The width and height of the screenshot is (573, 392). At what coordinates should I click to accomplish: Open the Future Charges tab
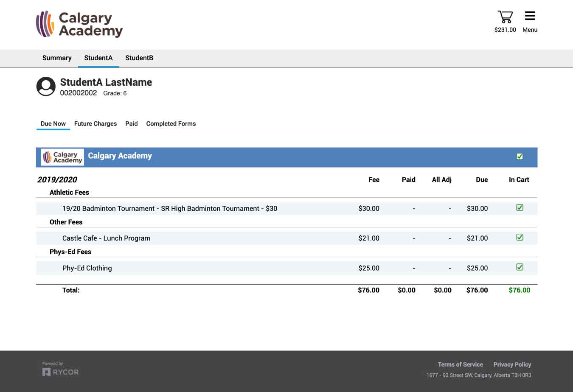coord(95,124)
